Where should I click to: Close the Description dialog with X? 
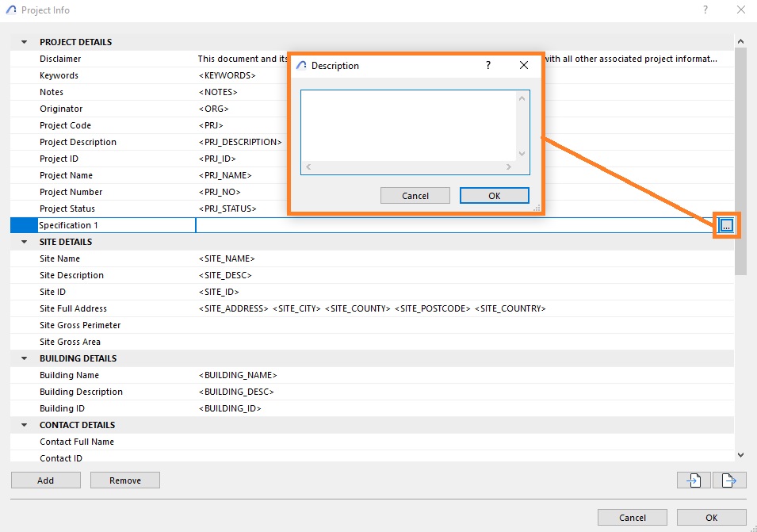[524, 65]
